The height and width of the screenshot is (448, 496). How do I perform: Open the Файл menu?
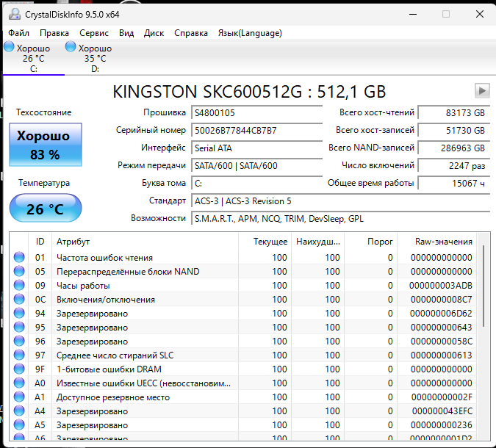tap(19, 33)
